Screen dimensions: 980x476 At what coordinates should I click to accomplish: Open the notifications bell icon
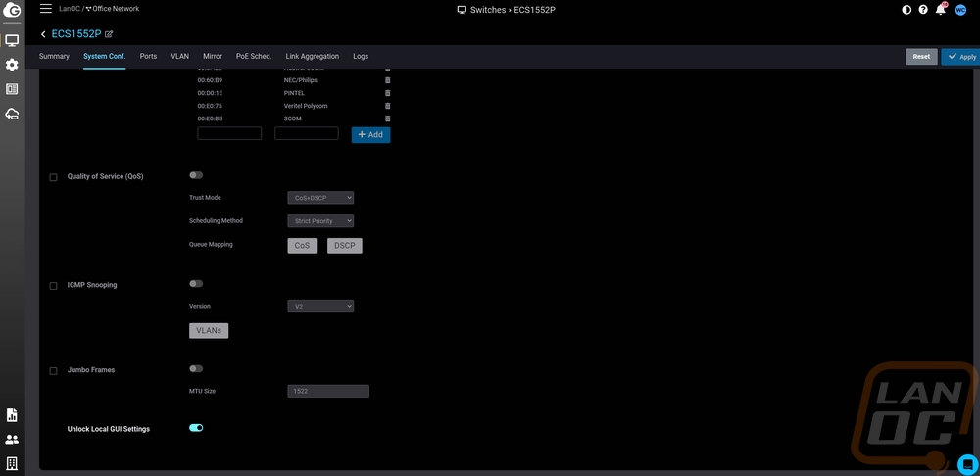pos(942,9)
